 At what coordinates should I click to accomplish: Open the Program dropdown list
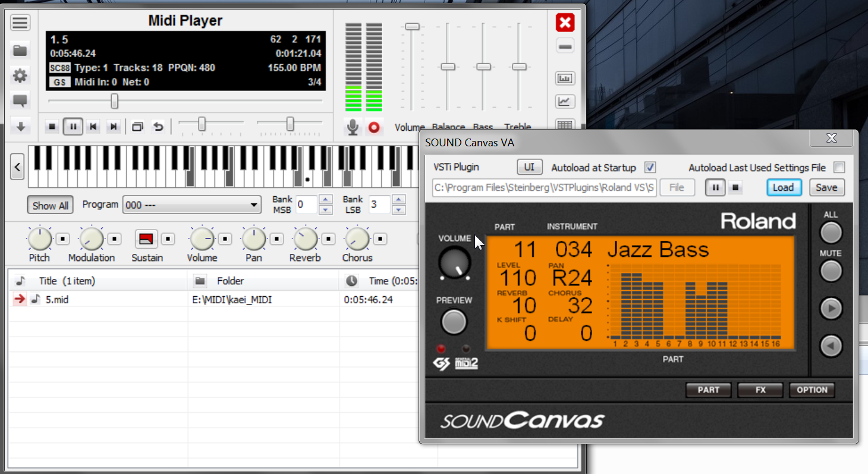click(193, 205)
